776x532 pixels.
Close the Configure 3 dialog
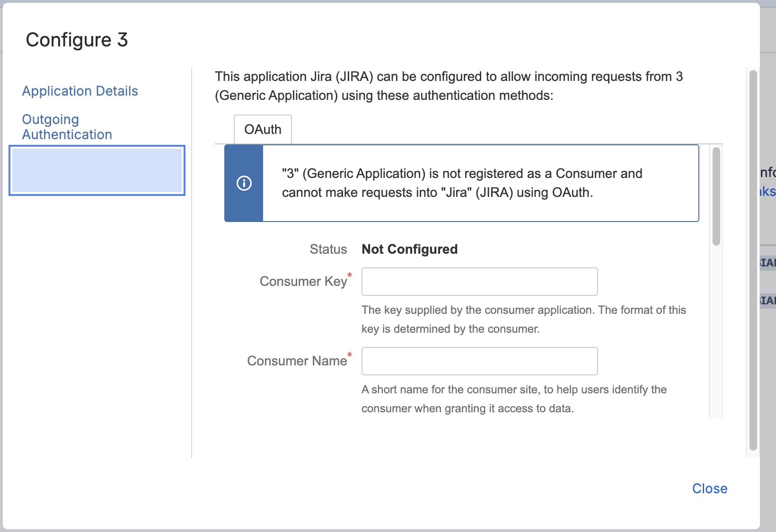(x=709, y=488)
